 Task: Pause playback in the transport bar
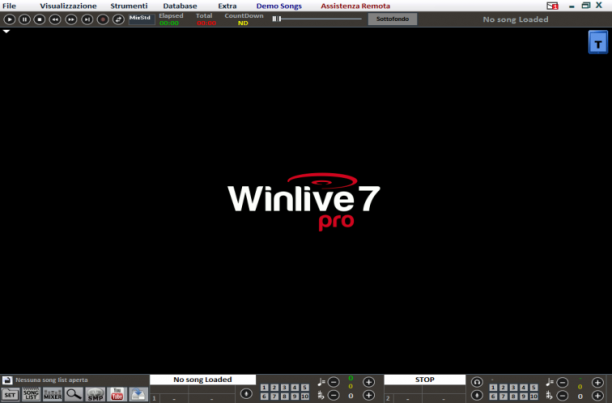click(25, 19)
